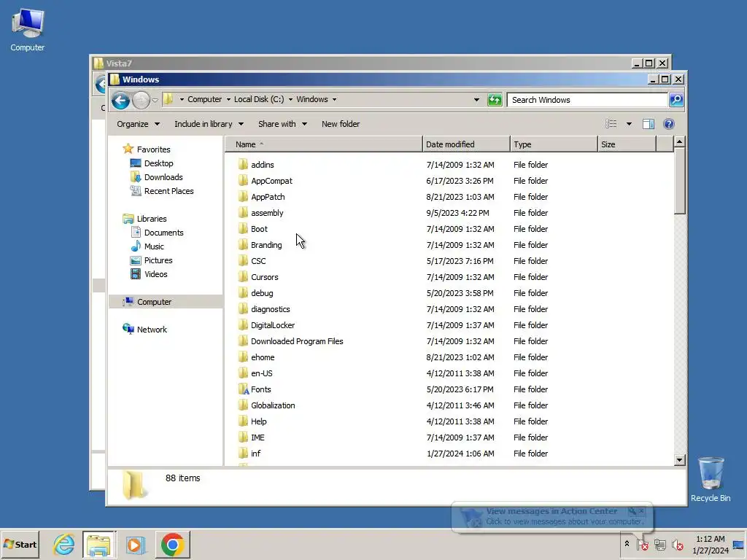This screenshot has height=560, width=747.
Task: Launch Windows Media Player from taskbar
Action: (x=135, y=544)
